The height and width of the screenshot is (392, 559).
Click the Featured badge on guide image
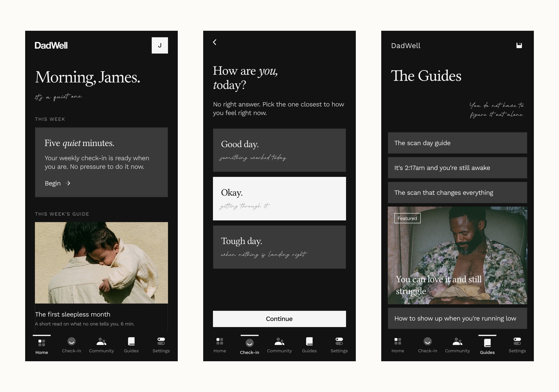point(407,218)
